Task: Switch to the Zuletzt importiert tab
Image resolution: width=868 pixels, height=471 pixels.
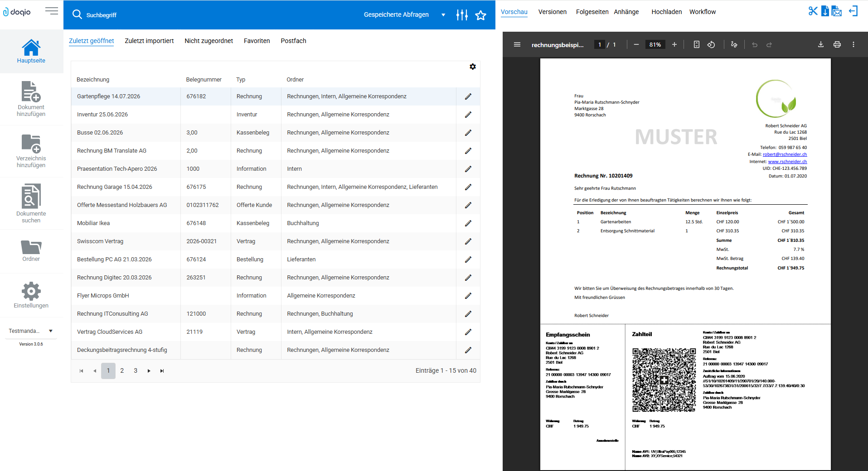Action: click(149, 41)
